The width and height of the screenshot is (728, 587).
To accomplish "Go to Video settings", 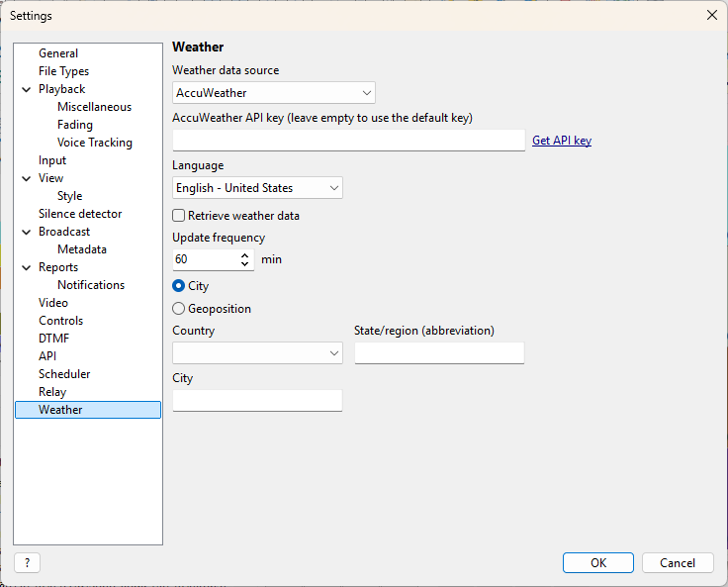I will tap(53, 303).
